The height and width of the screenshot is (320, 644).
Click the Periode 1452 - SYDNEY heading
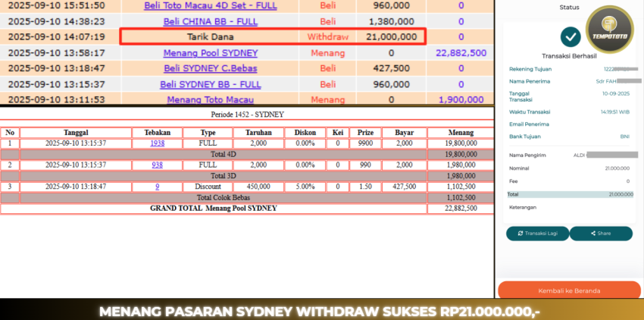[247, 115]
